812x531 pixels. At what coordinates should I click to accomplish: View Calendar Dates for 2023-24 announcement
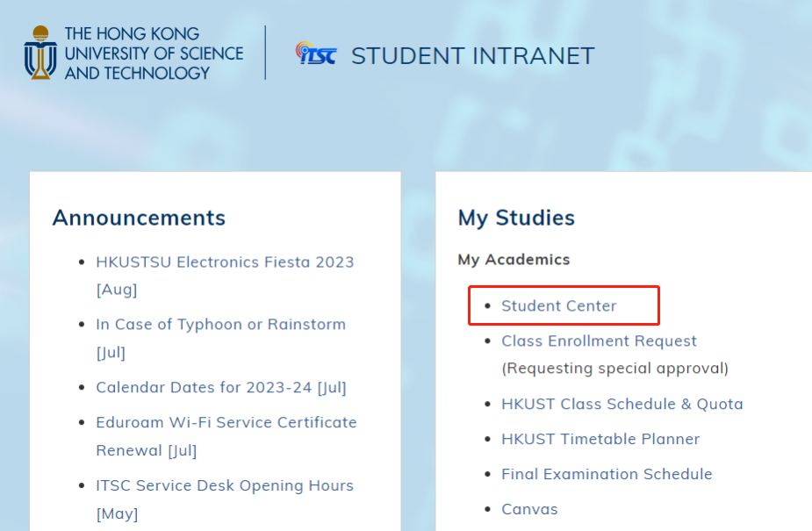click(x=221, y=387)
